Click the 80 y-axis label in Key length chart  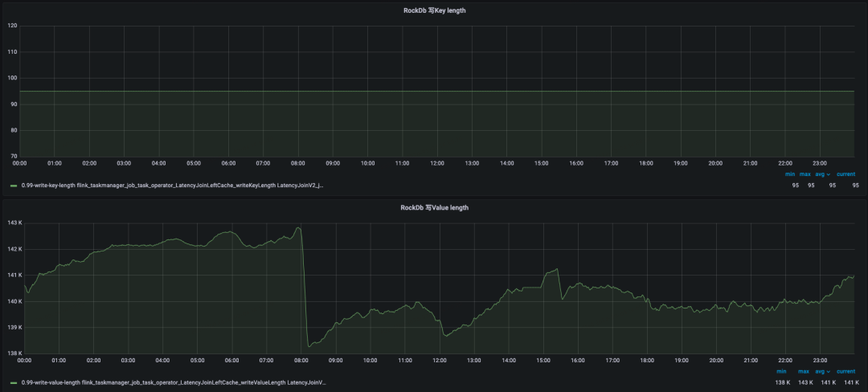14,130
